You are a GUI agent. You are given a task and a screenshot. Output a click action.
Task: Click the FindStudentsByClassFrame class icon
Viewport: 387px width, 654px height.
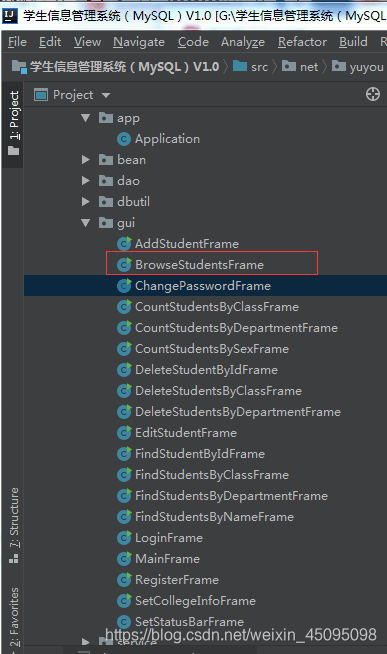coord(124,475)
